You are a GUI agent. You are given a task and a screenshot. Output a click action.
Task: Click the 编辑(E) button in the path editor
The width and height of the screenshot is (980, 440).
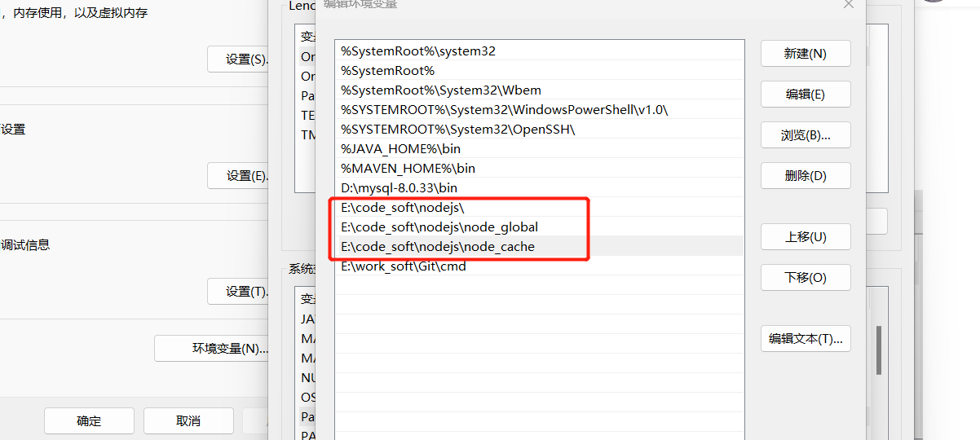point(806,95)
